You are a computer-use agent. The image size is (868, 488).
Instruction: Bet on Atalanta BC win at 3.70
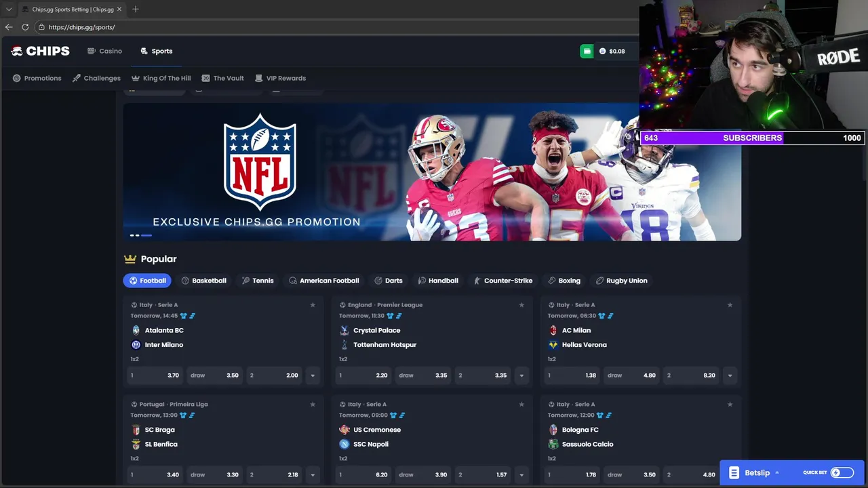pyautogui.click(x=155, y=375)
